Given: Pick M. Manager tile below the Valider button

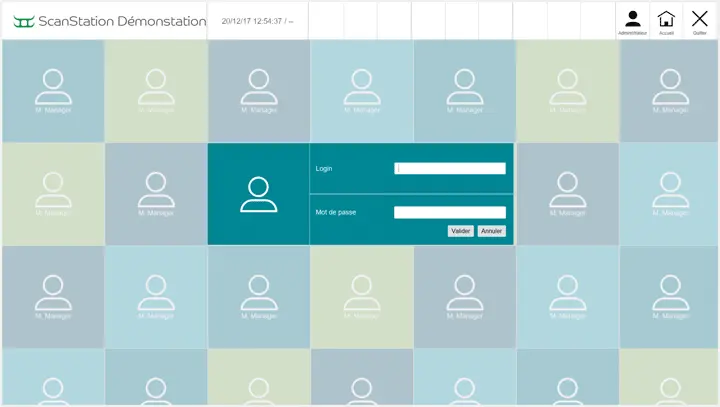Looking at the screenshot, I should pos(464,296).
